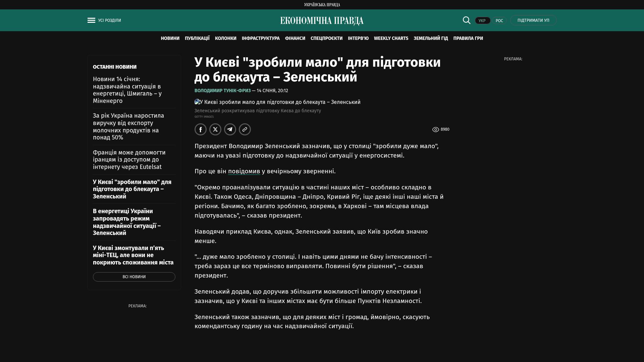644x362 pixels.
Task: Switch language to УКР
Action: [x=482, y=20]
